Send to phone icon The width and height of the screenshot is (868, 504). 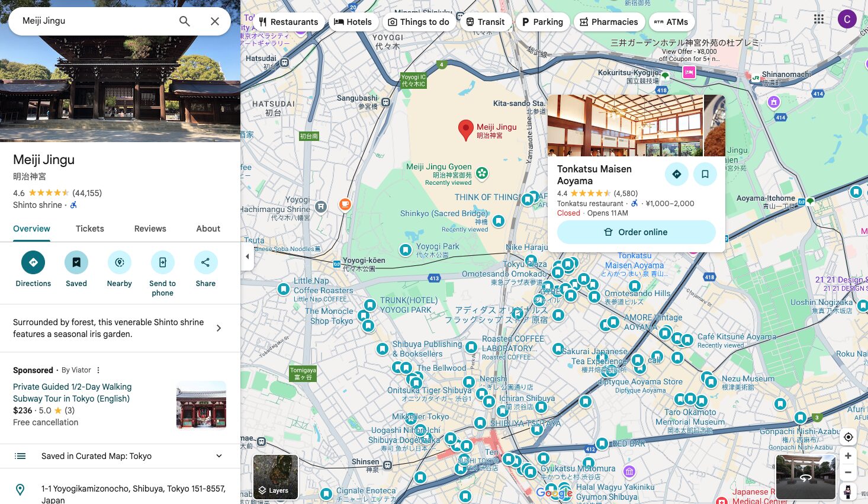pos(163,262)
